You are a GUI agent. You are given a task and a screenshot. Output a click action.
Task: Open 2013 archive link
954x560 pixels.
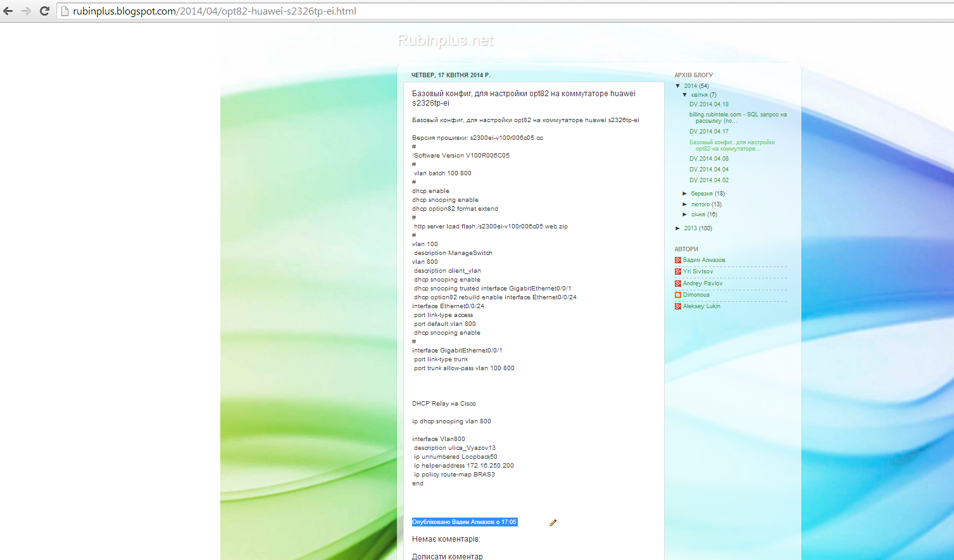(690, 228)
